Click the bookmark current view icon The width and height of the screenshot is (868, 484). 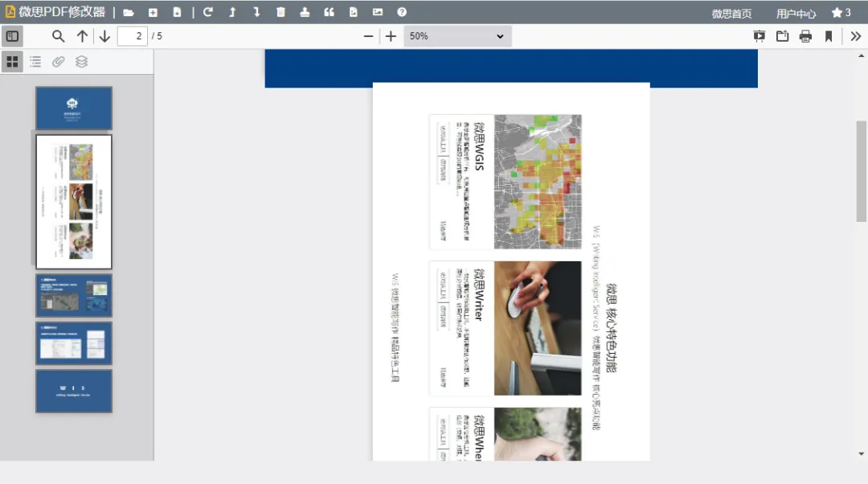829,36
